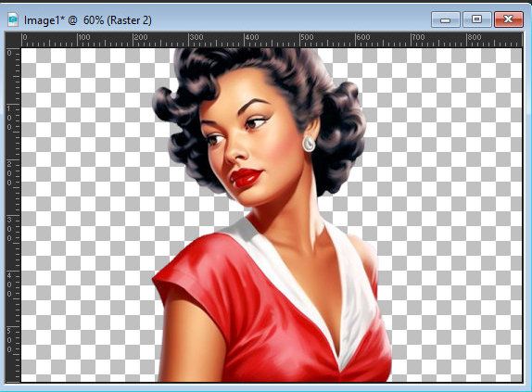Viewport: 532px width, 392px height.
Task: Minimize the Image1 window
Action: click(x=446, y=19)
